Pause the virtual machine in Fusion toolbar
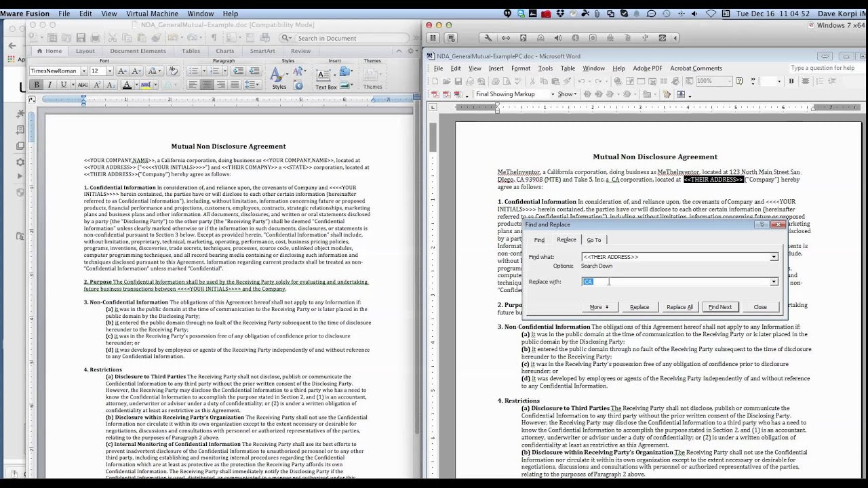This screenshot has height=488, width=868. click(433, 38)
